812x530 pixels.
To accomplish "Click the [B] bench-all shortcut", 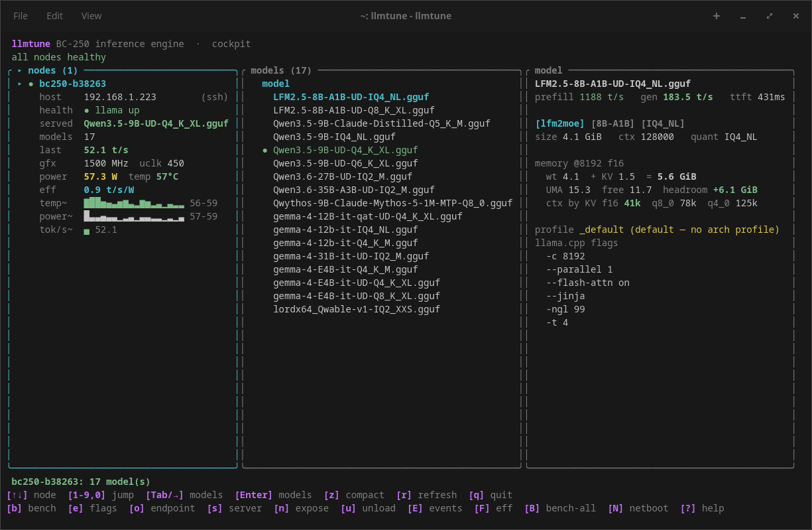I will point(560,508).
